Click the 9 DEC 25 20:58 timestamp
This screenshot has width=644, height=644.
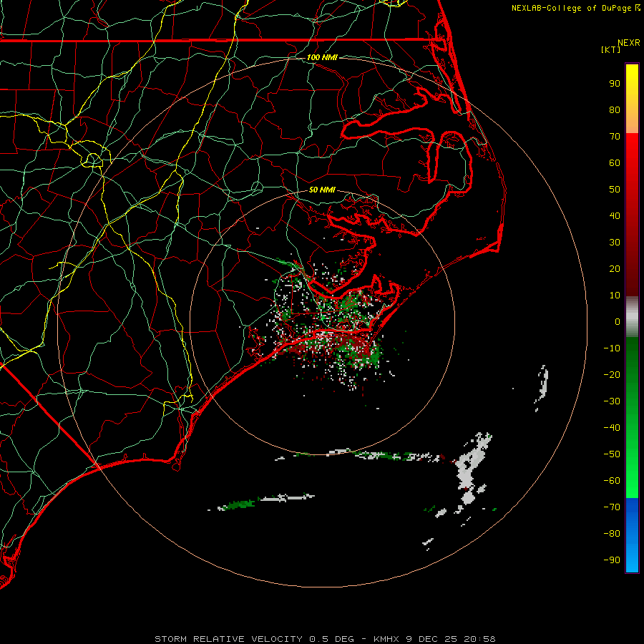tap(451, 639)
